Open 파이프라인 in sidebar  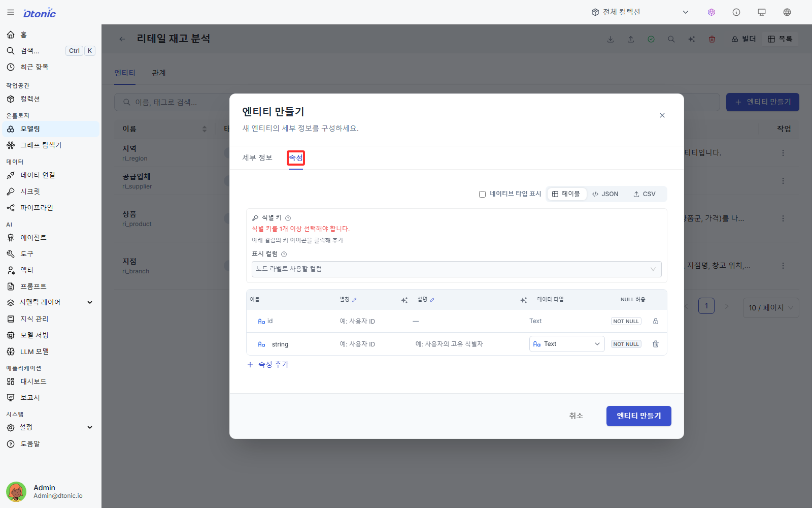(x=50, y=208)
